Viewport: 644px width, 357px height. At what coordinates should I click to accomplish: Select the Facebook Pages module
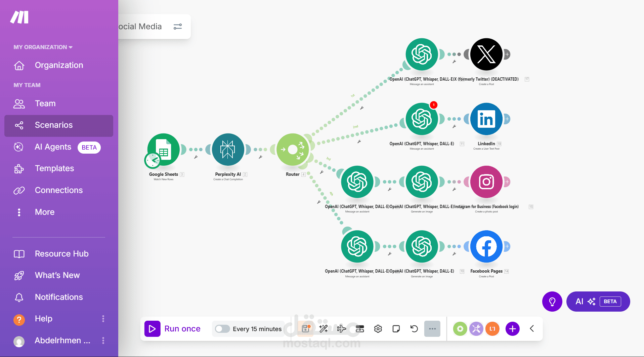[x=486, y=246]
